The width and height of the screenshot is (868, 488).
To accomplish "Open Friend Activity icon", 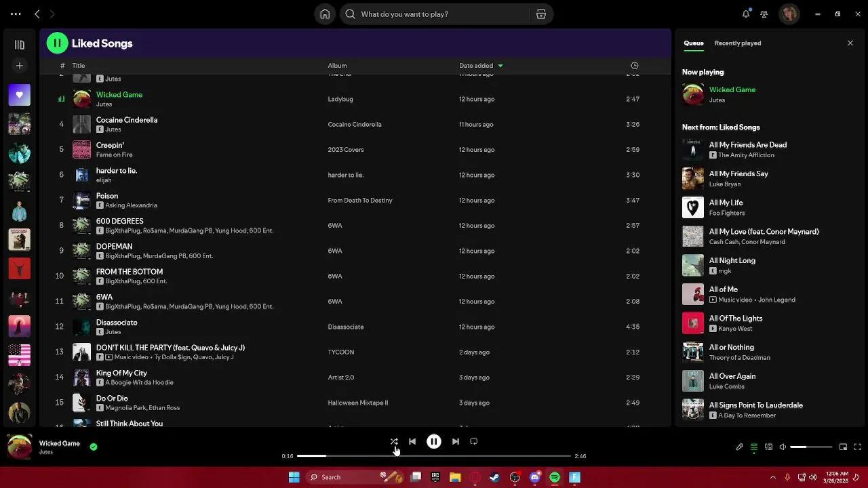I will coord(764,14).
